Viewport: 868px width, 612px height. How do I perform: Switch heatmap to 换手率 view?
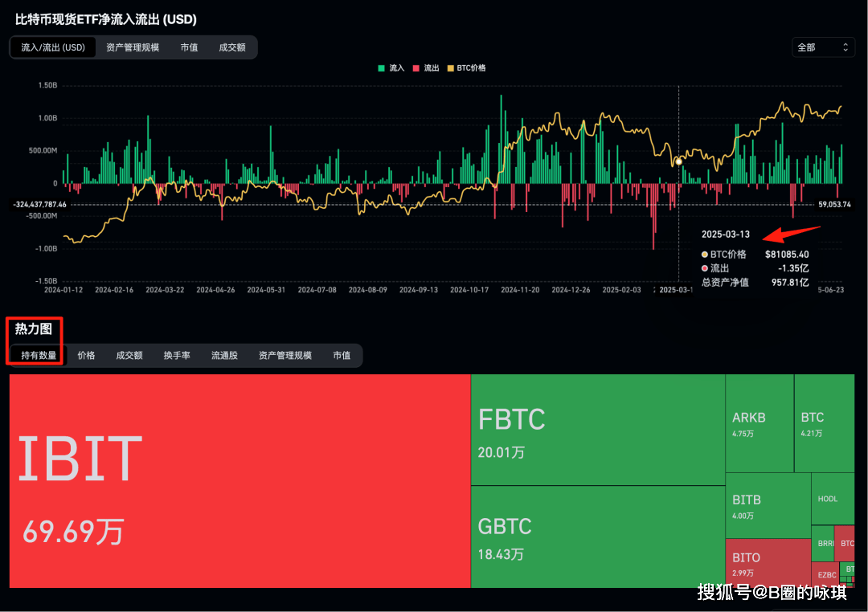click(177, 355)
